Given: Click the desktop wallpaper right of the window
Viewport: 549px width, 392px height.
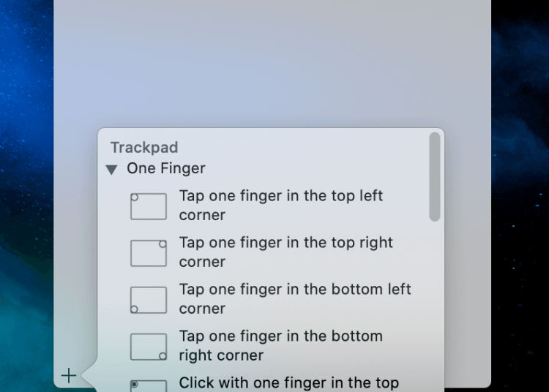Looking at the screenshot, I should click(520, 197).
